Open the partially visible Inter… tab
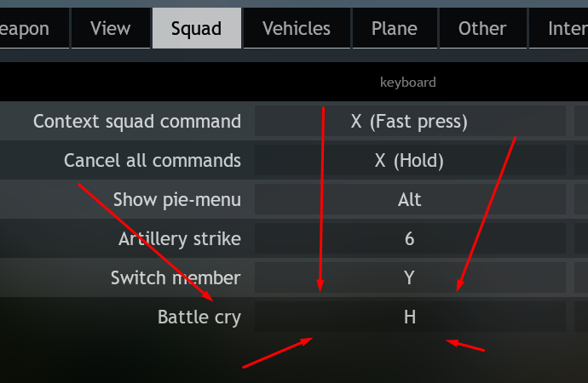This screenshot has width=588, height=383. click(x=566, y=28)
